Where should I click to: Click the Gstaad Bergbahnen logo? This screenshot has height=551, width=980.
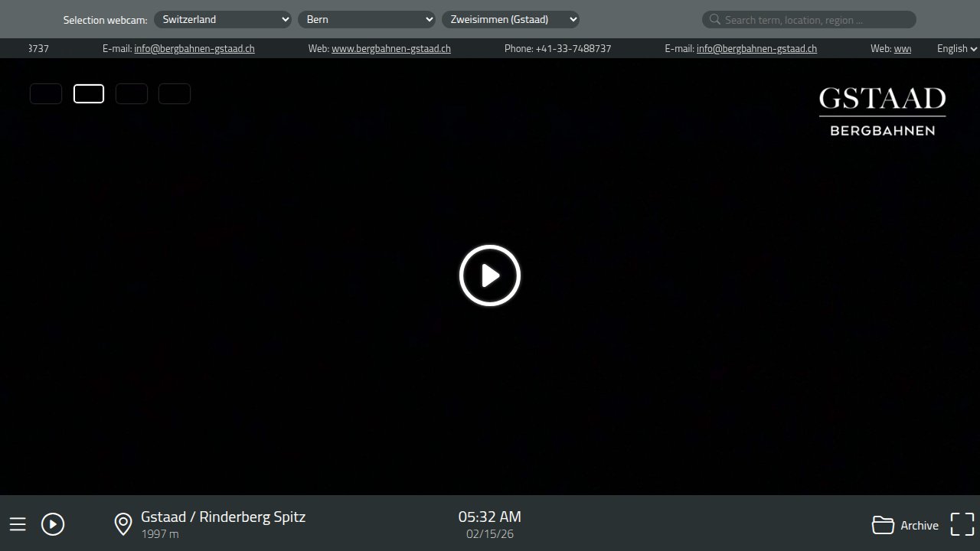coord(882,112)
